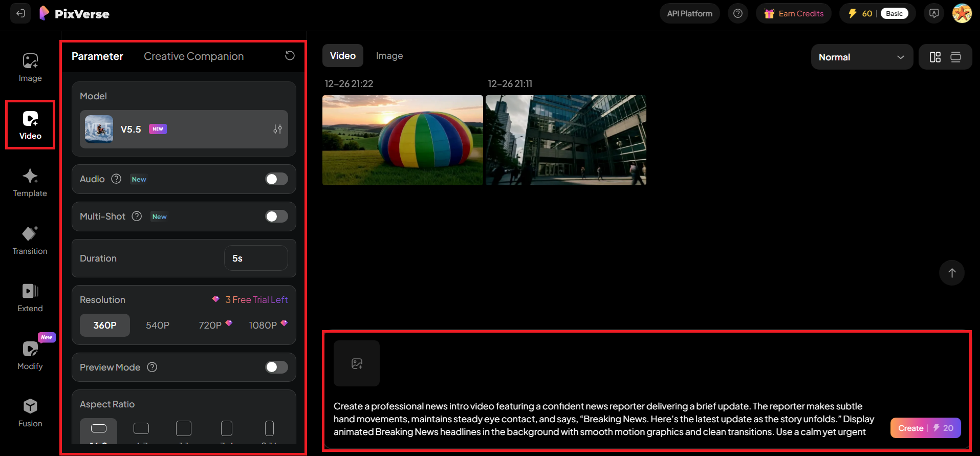
Task: Click the 12-26 21:22 timestamp
Action: pyautogui.click(x=349, y=83)
